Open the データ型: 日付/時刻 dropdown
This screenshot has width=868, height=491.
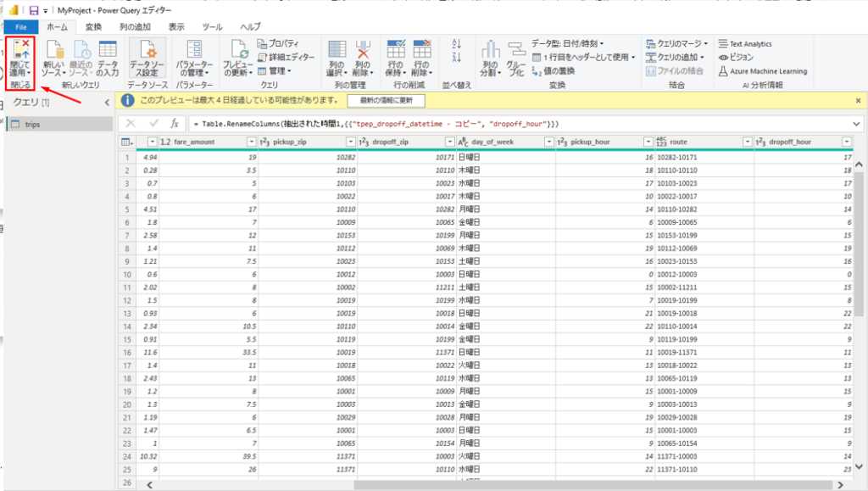click(569, 43)
